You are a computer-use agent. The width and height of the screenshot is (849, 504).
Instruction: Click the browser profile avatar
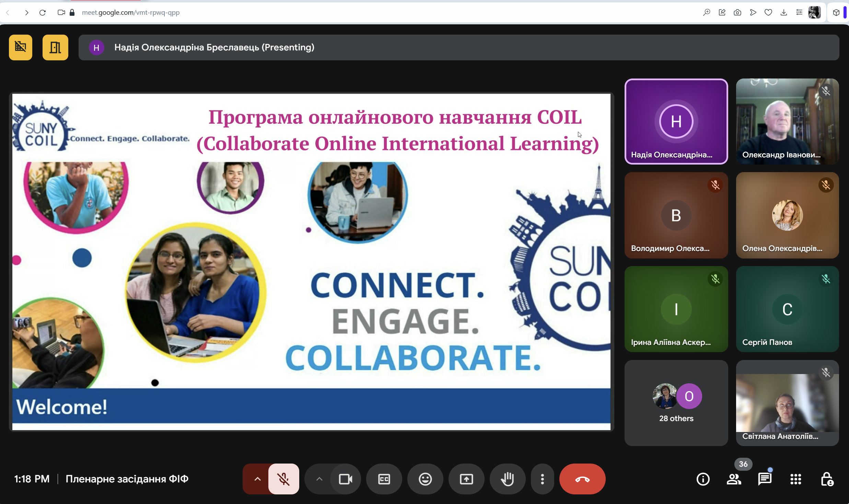(815, 13)
